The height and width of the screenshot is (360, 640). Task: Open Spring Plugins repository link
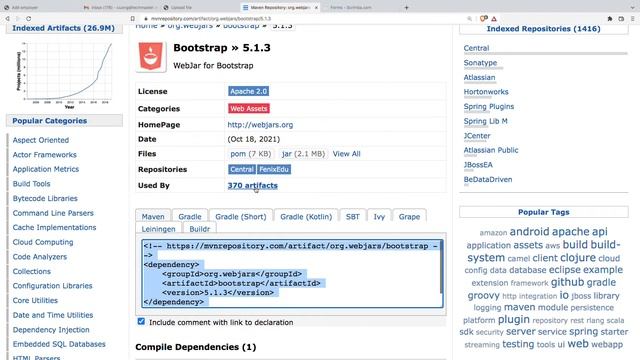[x=489, y=107]
